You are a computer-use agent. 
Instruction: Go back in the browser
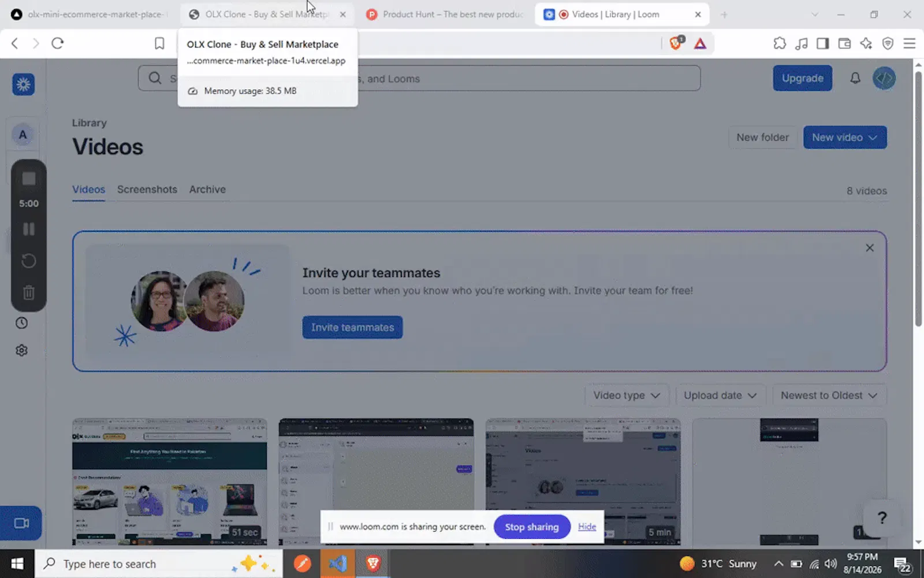coord(15,43)
